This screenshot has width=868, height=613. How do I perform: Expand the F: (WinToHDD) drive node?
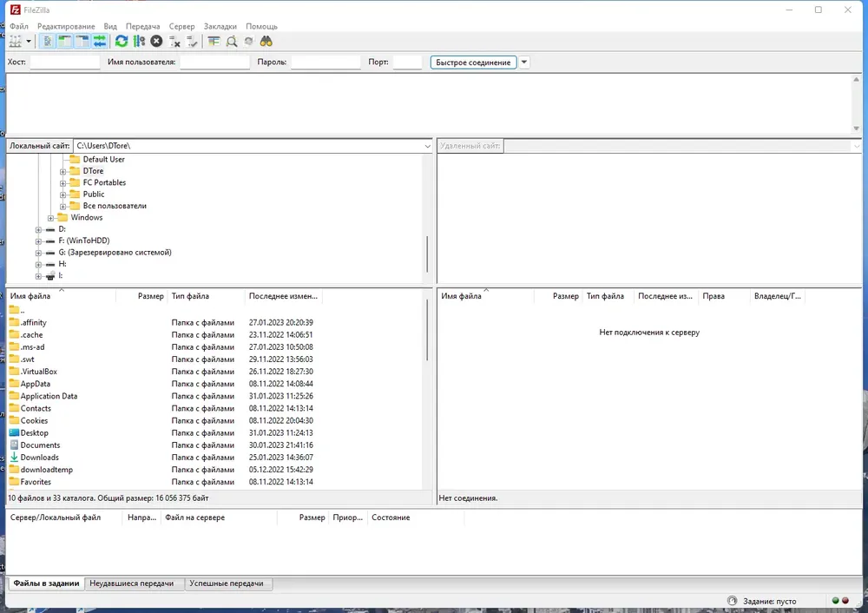(38, 241)
